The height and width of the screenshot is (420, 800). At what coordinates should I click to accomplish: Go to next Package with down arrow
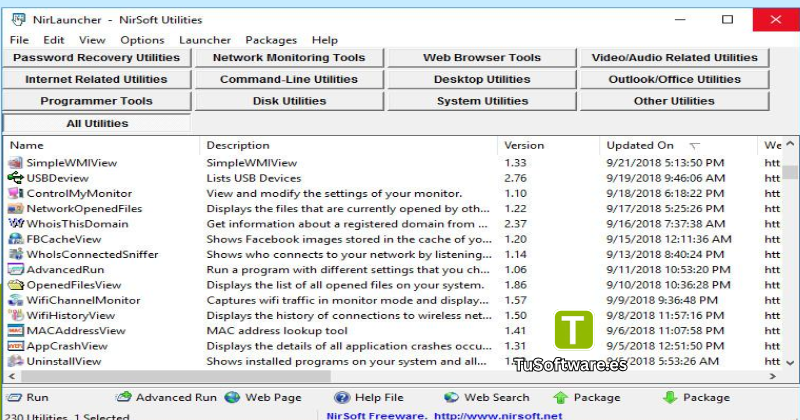(x=696, y=397)
